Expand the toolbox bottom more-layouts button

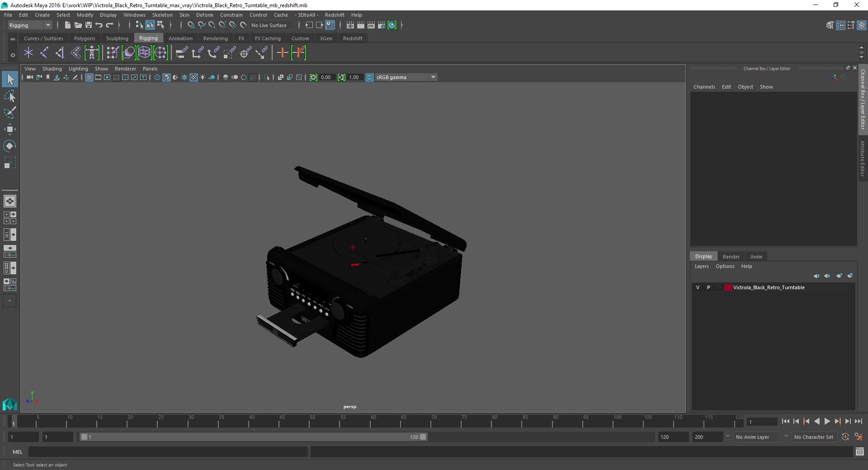coord(9,301)
